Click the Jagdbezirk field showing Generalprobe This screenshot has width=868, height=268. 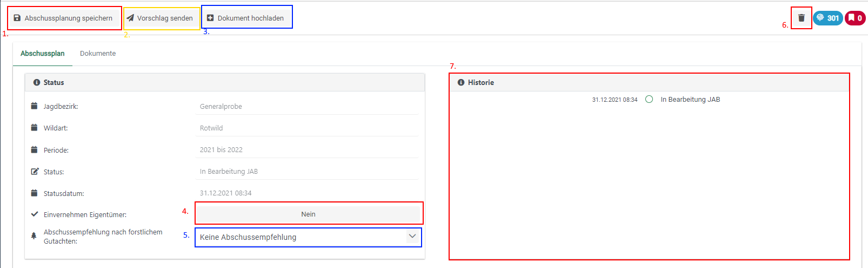tap(308, 107)
